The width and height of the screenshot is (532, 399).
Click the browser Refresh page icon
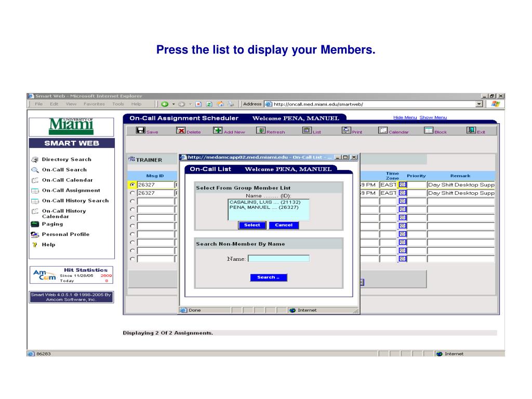pos(209,104)
